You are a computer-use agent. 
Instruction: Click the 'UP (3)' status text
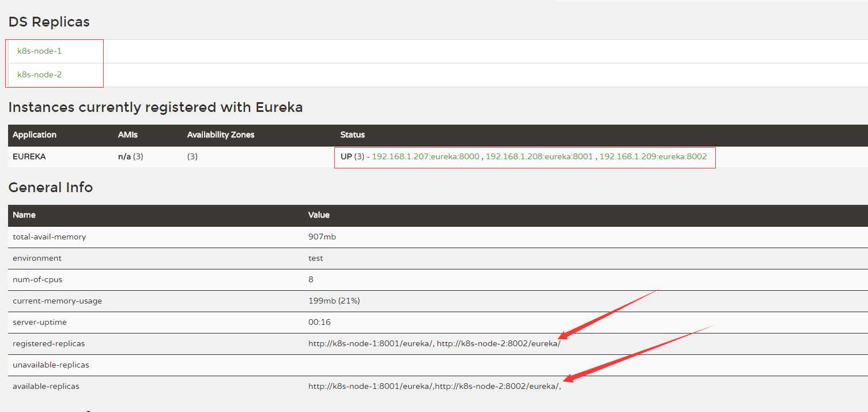point(352,156)
